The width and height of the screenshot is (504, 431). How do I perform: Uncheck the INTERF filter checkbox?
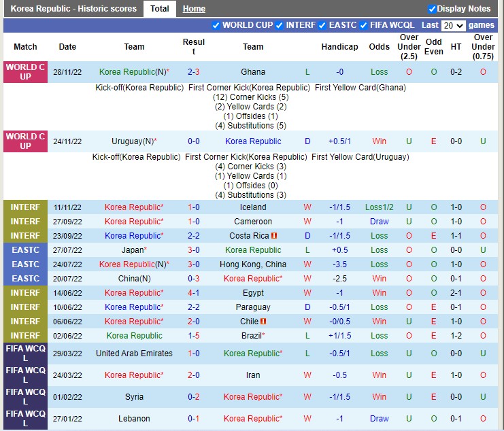point(280,25)
